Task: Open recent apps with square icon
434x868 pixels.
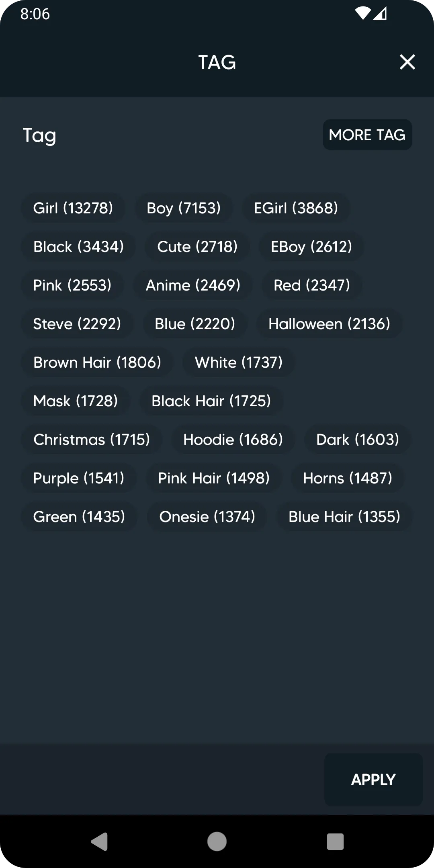Action: (335, 841)
